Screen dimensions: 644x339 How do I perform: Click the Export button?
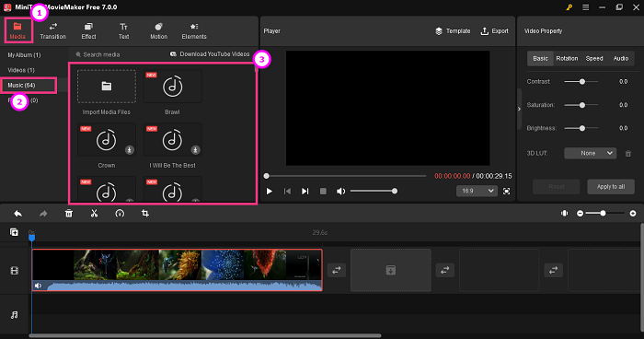495,30
